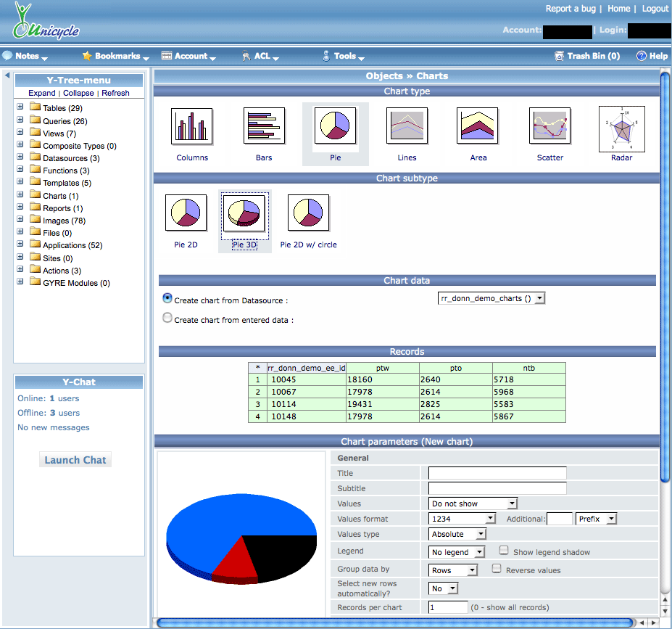Click the Launch Chat button

[75, 460]
